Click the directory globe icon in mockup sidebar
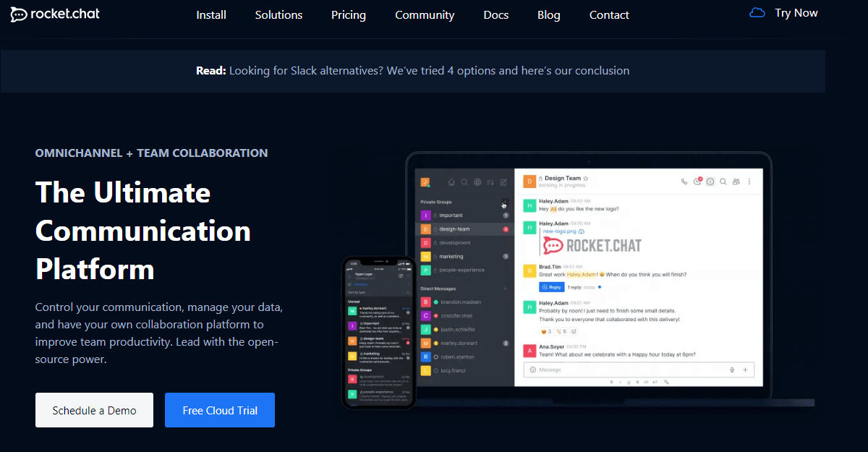 [477, 182]
